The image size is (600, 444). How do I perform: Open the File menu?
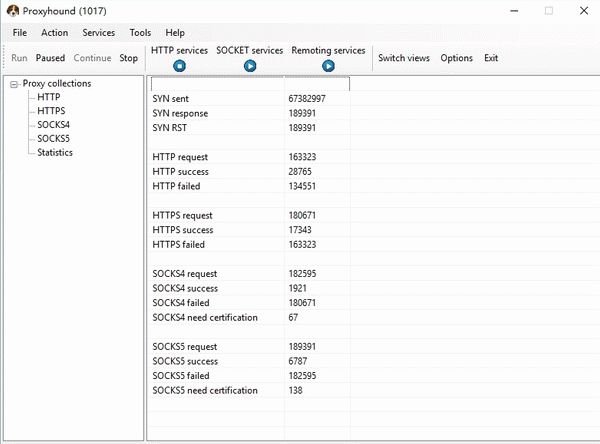[20, 33]
